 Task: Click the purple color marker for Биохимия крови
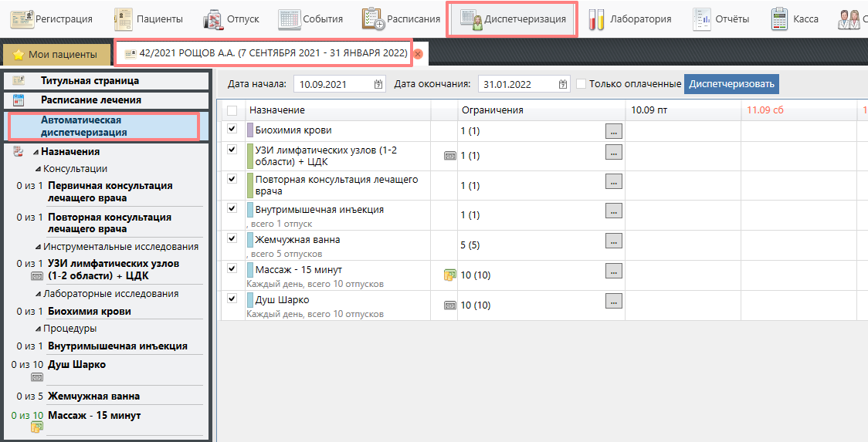coord(249,130)
